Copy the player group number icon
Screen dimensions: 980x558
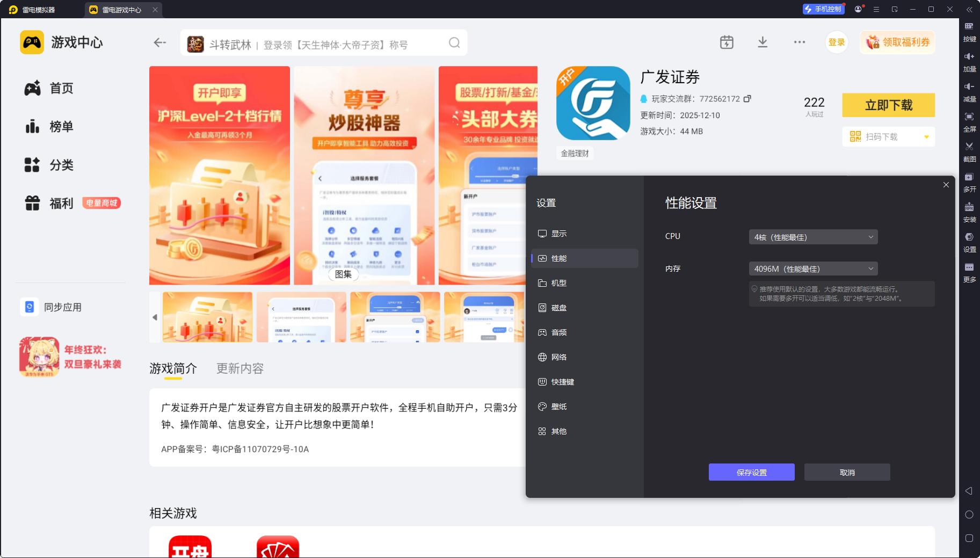(x=747, y=99)
